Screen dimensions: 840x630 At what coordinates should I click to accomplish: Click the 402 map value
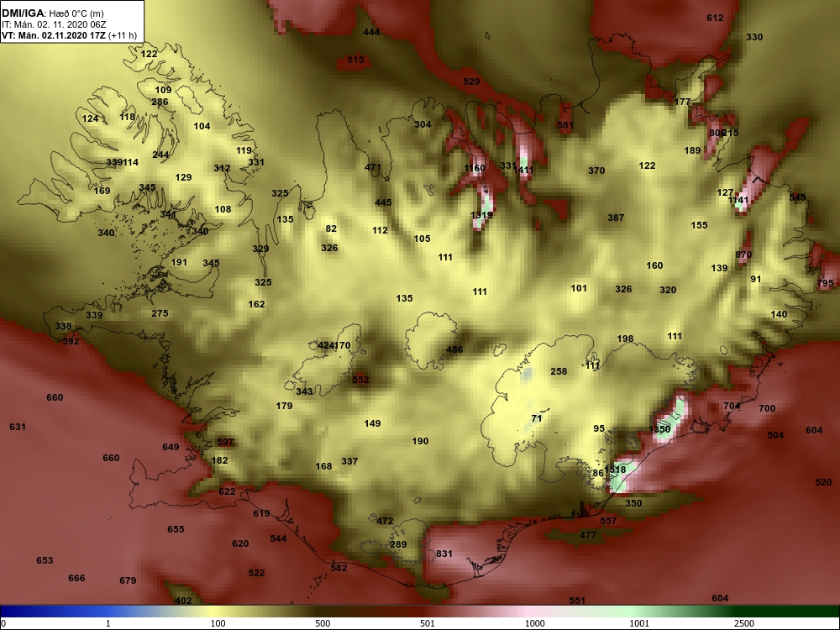pos(183,601)
